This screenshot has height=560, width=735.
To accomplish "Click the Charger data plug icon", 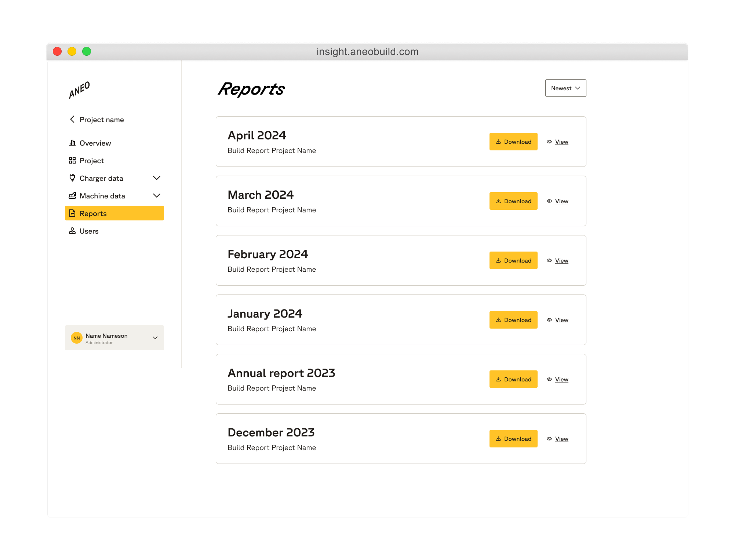I will pos(72,178).
